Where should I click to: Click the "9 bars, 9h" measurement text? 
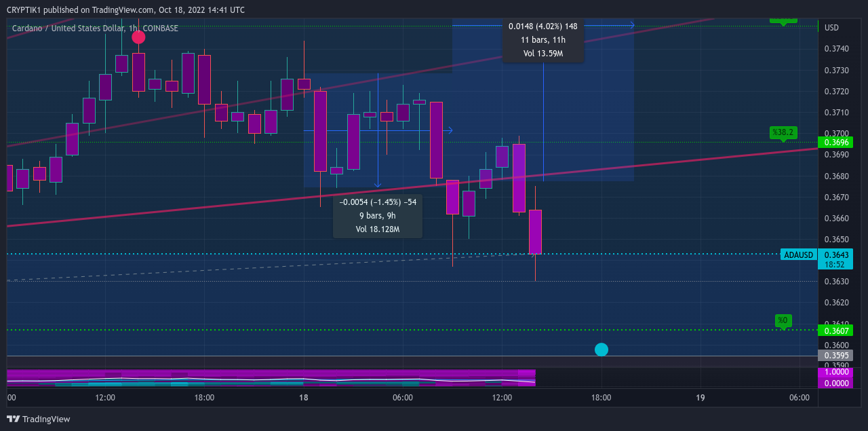(378, 216)
